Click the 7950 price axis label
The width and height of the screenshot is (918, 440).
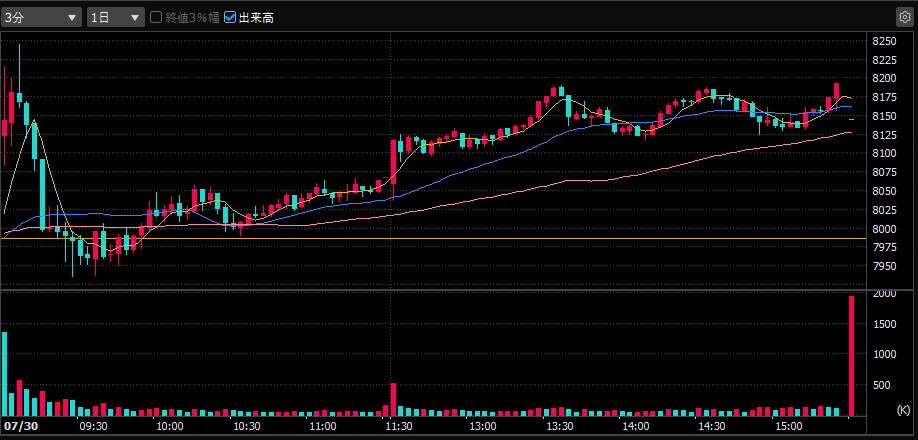[x=884, y=266]
